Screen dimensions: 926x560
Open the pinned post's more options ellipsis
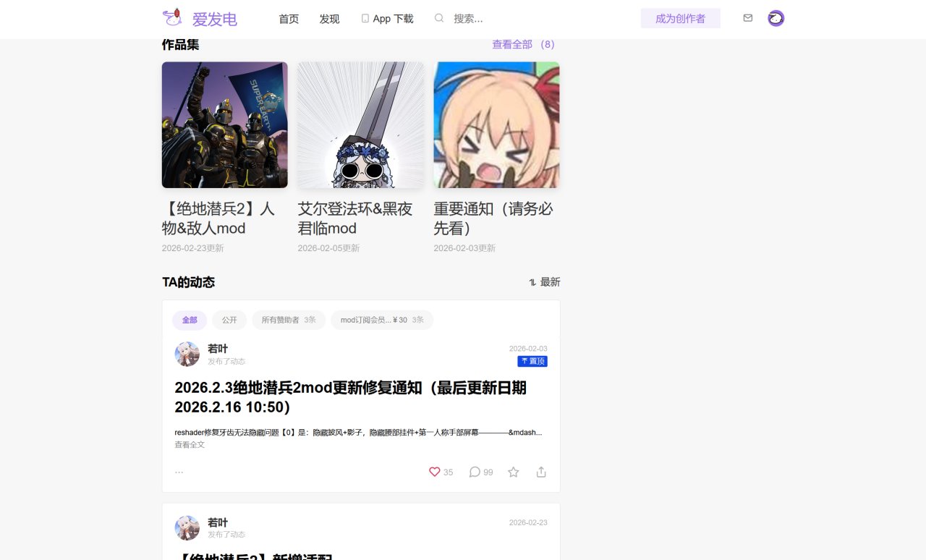(179, 472)
